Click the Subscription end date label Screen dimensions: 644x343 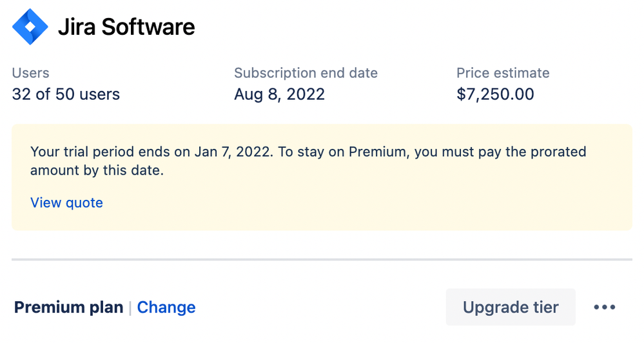tap(306, 73)
